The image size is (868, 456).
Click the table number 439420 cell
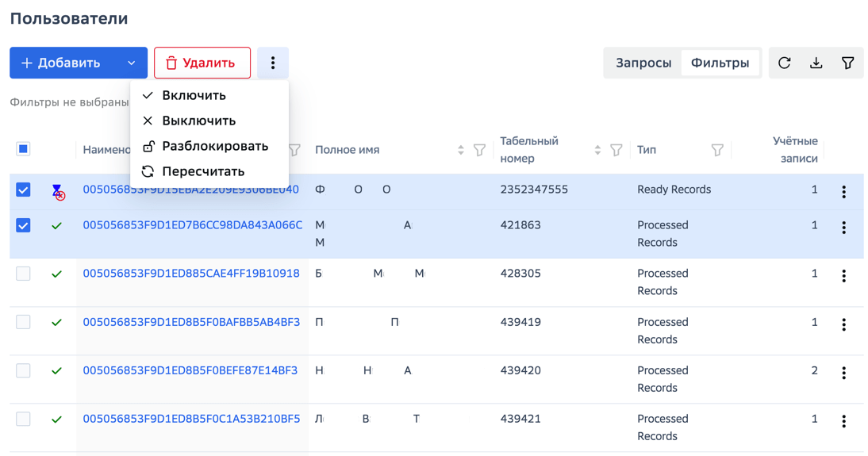click(x=520, y=370)
